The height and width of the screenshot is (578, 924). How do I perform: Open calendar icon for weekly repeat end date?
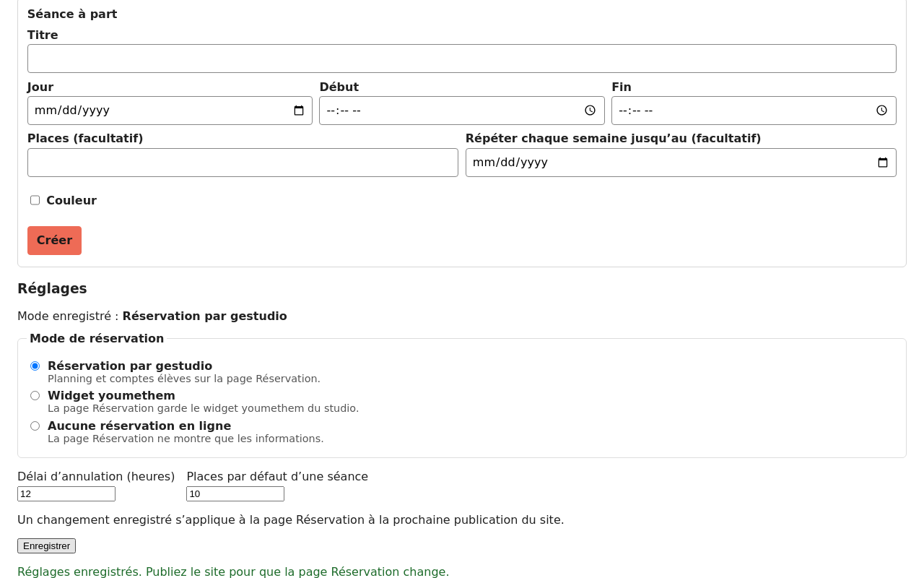coord(883,163)
